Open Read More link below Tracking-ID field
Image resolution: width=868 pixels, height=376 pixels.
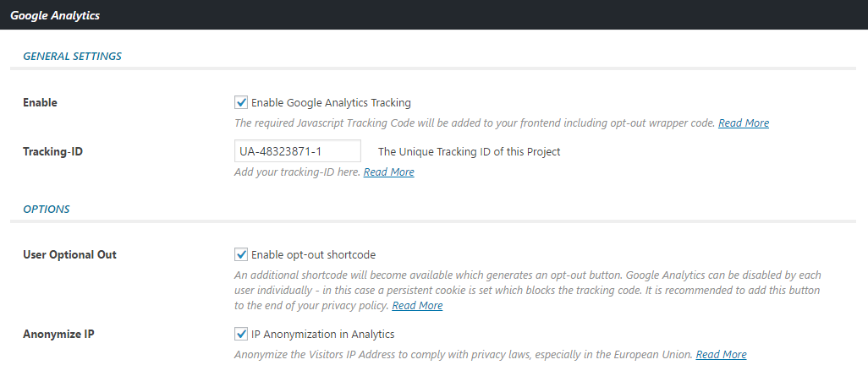coord(388,172)
